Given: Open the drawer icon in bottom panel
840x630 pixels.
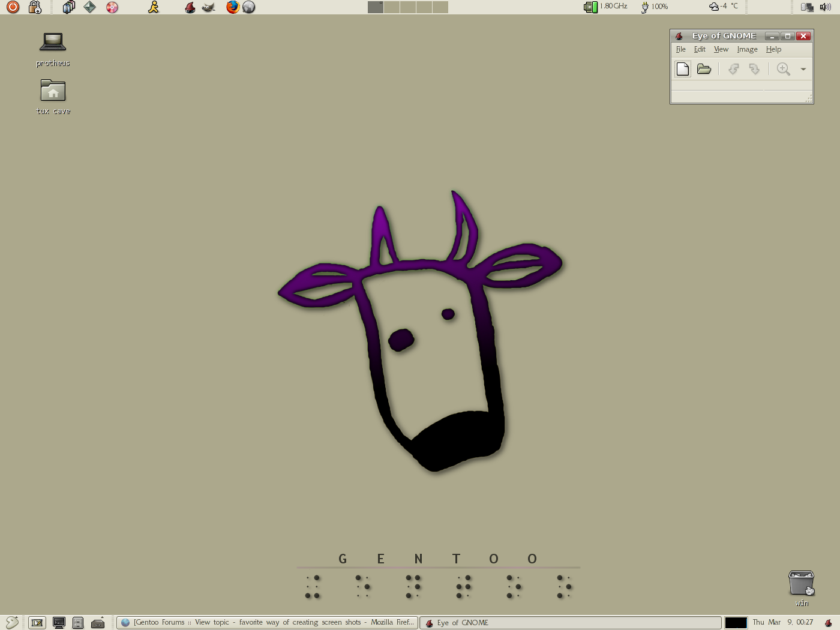Looking at the screenshot, I should (x=98, y=623).
